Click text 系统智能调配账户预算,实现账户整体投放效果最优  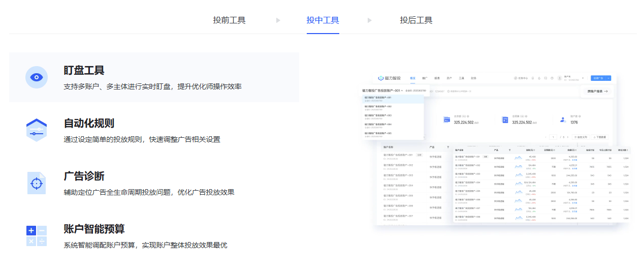click(x=145, y=245)
